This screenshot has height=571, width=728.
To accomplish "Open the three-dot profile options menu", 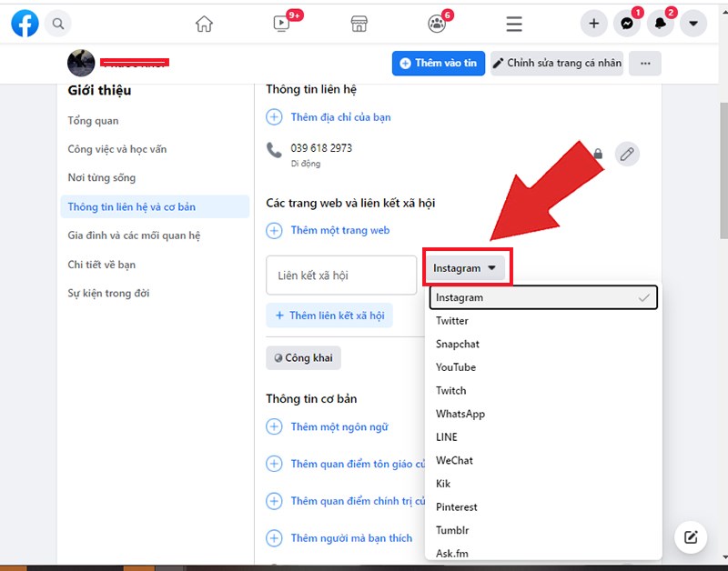I will pyautogui.click(x=645, y=63).
